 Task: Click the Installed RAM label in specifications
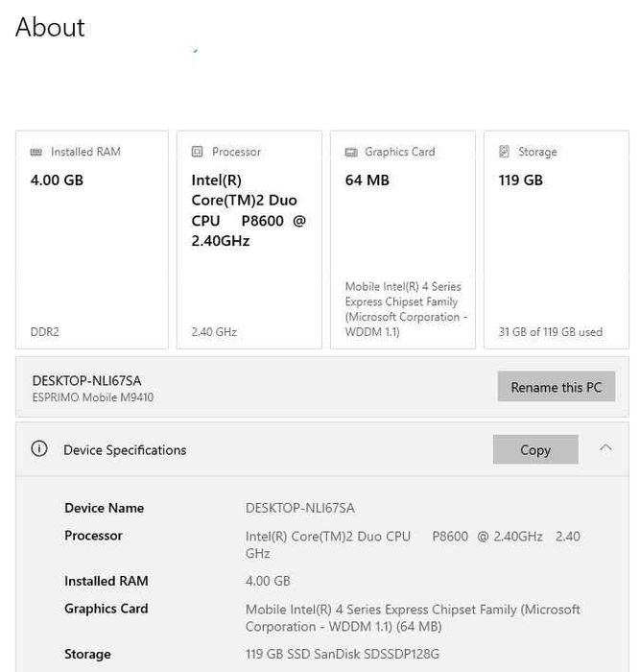(x=107, y=581)
